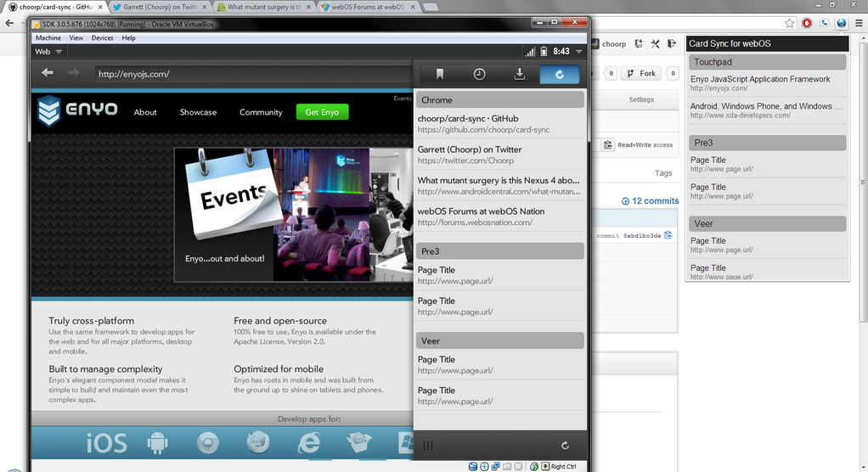Expand the webOS system status menu arrow
Viewport: 868px width, 472px height.
click(579, 52)
